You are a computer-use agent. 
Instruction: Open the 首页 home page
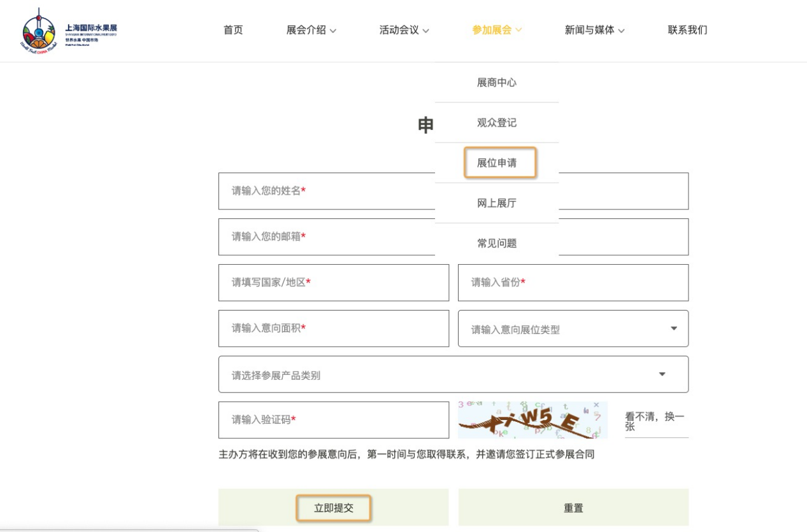click(233, 30)
